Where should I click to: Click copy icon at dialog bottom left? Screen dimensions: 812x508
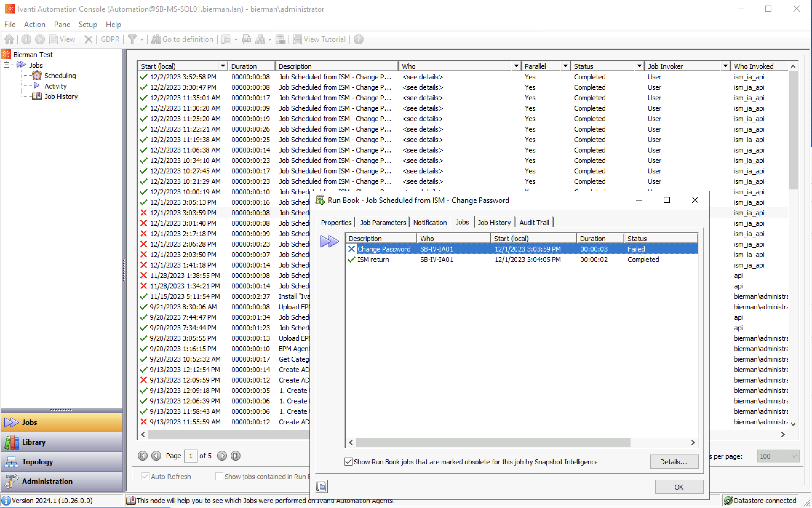321,486
